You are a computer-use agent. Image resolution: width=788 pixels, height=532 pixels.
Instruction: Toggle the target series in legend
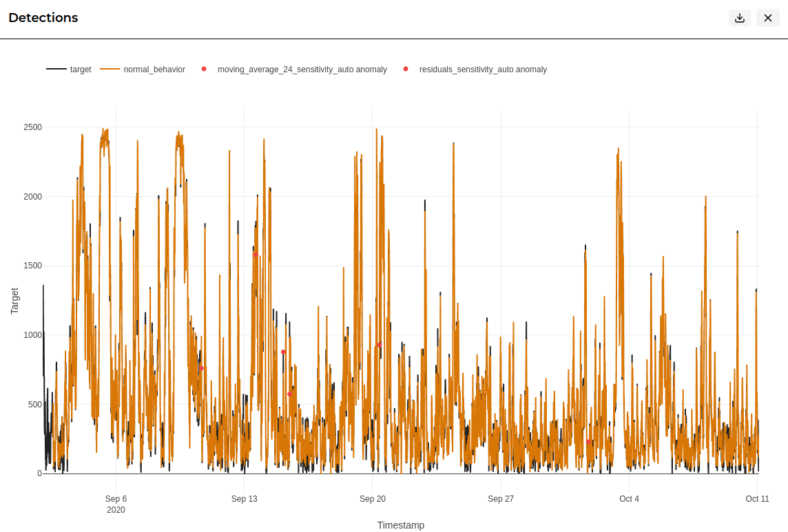[x=69, y=70]
